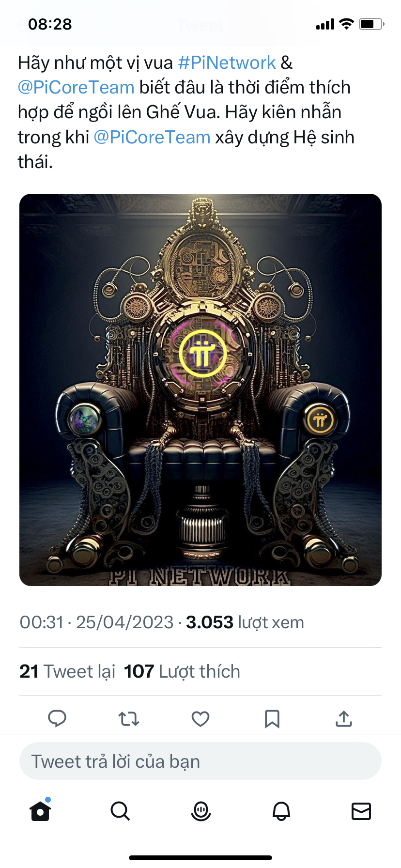Tap the 3.053 lượt xem view count
This screenshot has width=401, height=868.
[245, 622]
